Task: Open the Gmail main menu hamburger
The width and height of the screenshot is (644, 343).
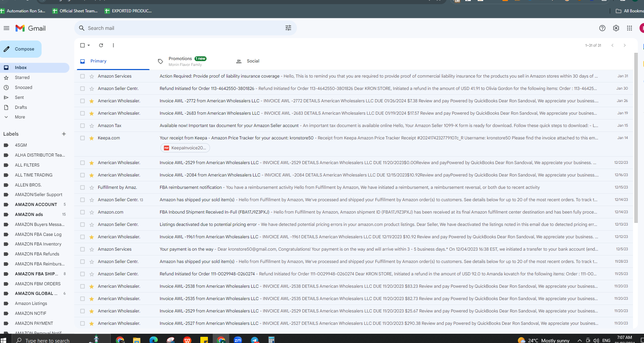Action: pos(7,28)
